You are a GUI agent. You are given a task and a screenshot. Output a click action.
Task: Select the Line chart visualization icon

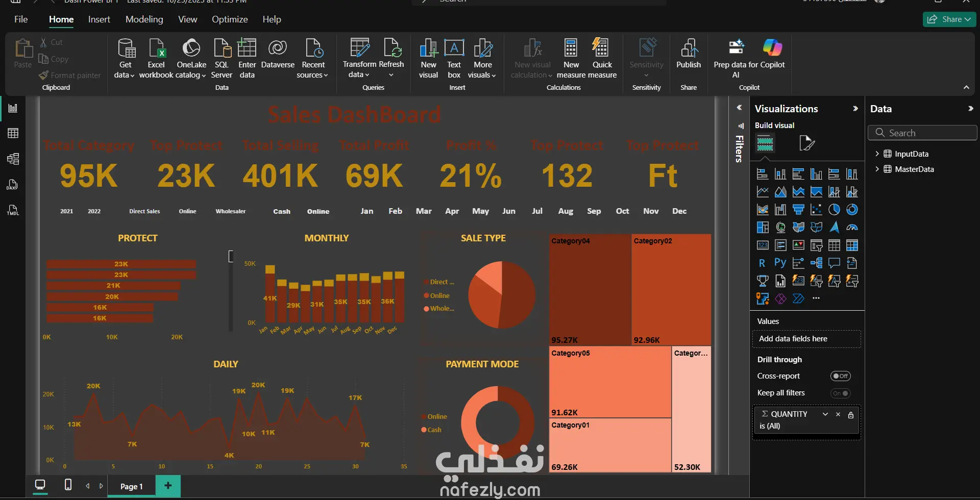point(763,192)
